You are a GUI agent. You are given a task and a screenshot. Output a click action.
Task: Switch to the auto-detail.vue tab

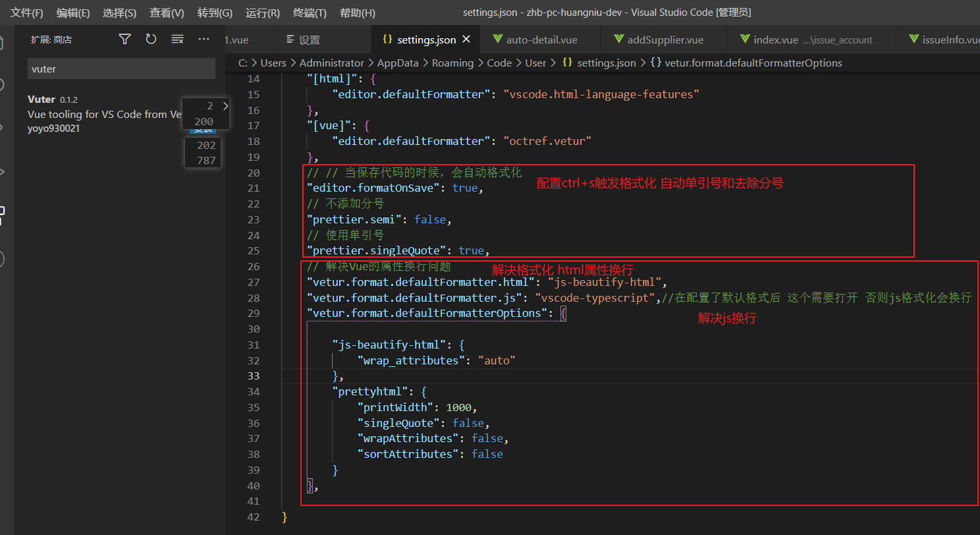[541, 40]
